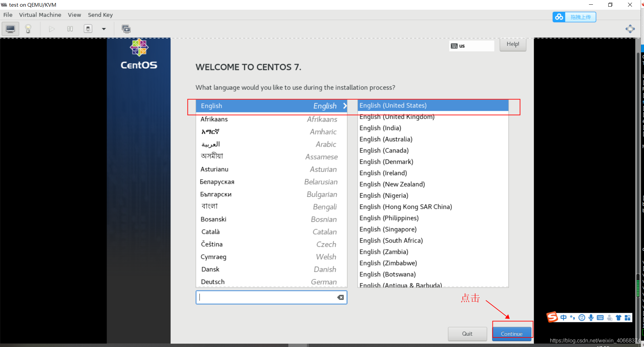Image resolution: width=644 pixels, height=347 pixels.
Task: Select the Amharic language row
Action: 271,132
